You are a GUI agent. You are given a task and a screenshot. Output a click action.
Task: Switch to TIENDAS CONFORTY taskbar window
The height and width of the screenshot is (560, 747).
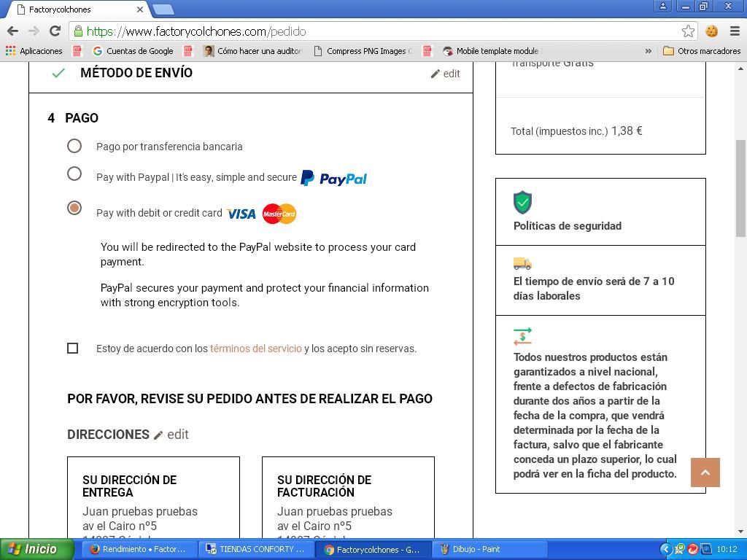(x=255, y=550)
